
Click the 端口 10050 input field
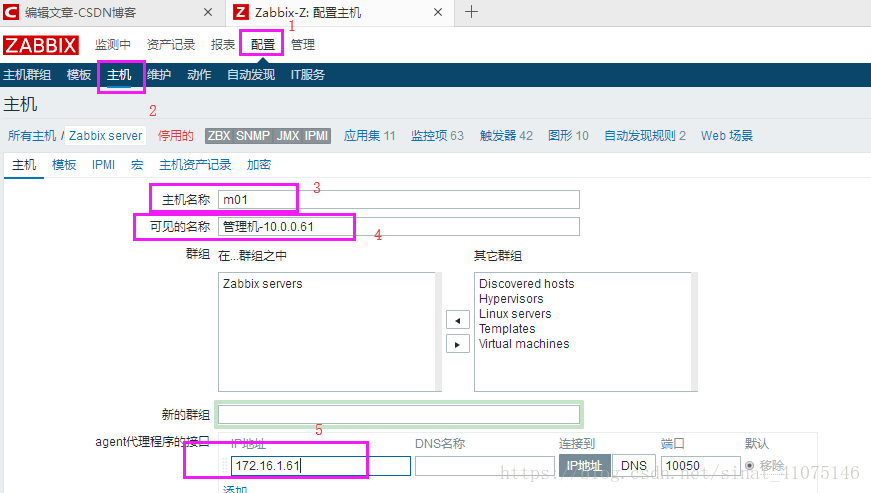point(700,465)
